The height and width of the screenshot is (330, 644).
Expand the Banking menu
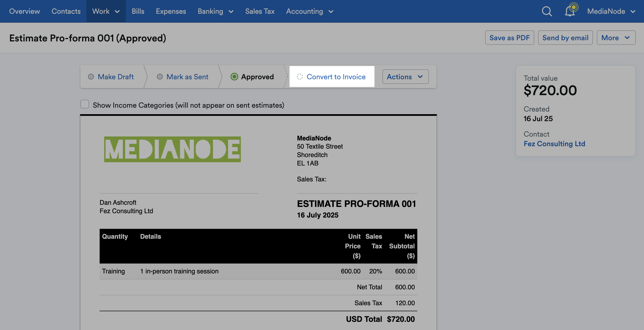[x=215, y=11]
